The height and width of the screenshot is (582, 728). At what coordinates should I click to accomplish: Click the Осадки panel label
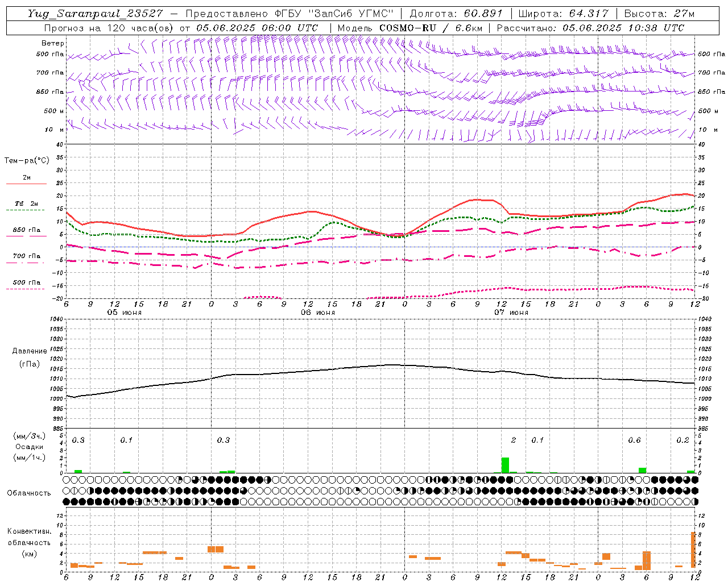[x=30, y=447]
